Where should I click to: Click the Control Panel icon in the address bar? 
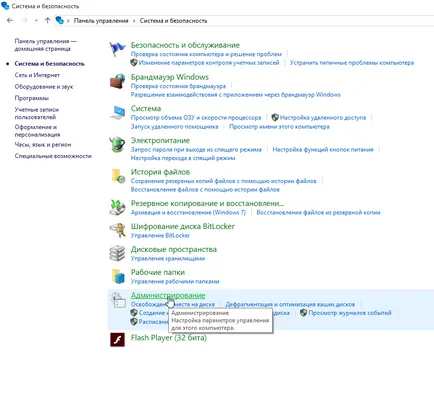pos(60,20)
